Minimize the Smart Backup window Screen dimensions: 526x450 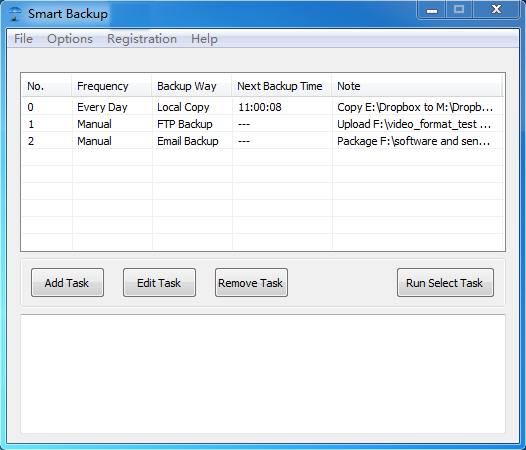[431, 10]
